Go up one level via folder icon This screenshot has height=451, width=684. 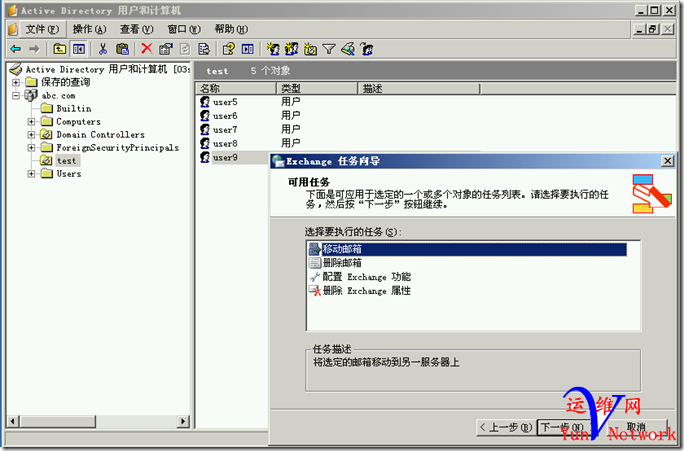59,49
